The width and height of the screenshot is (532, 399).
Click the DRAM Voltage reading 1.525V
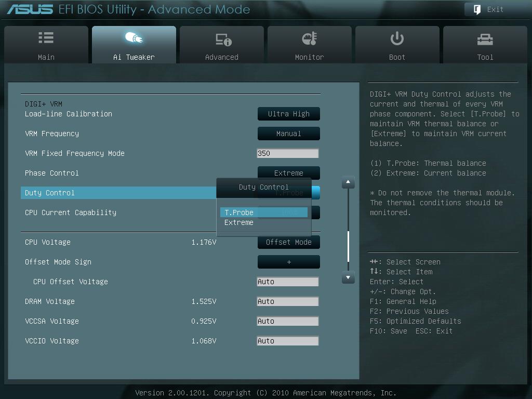click(204, 301)
